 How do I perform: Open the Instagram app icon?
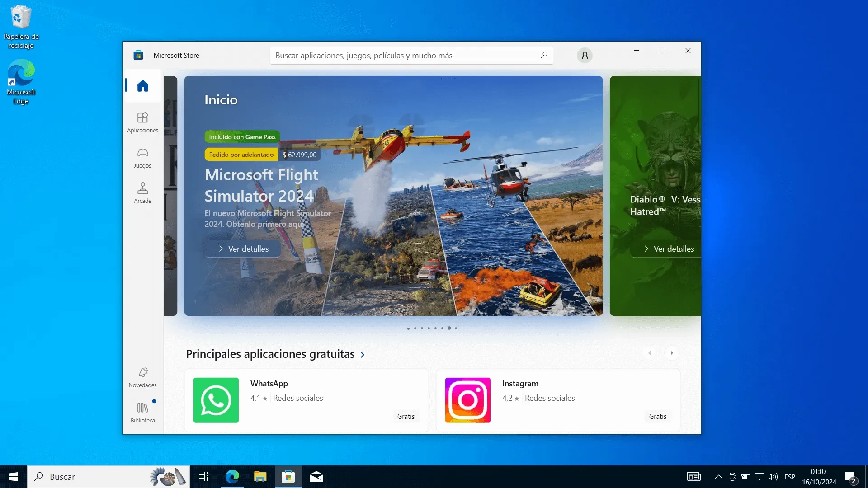[x=468, y=400]
